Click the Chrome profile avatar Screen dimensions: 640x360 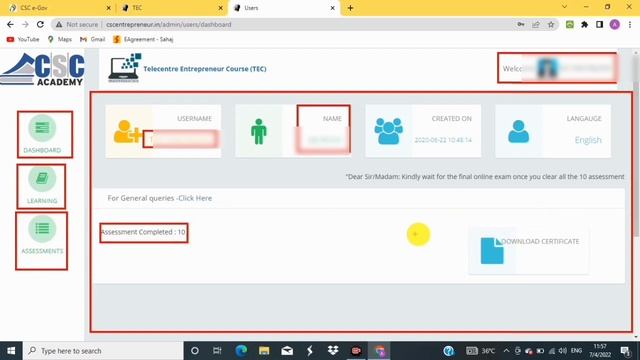click(614, 24)
